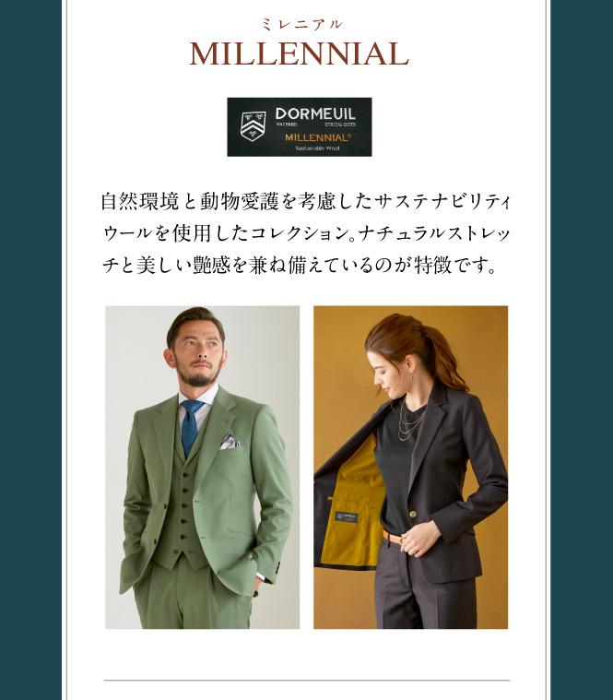This screenshot has width=613, height=700.
Task: Click the Dormeuil shield crest icon
Action: pyautogui.click(x=253, y=125)
